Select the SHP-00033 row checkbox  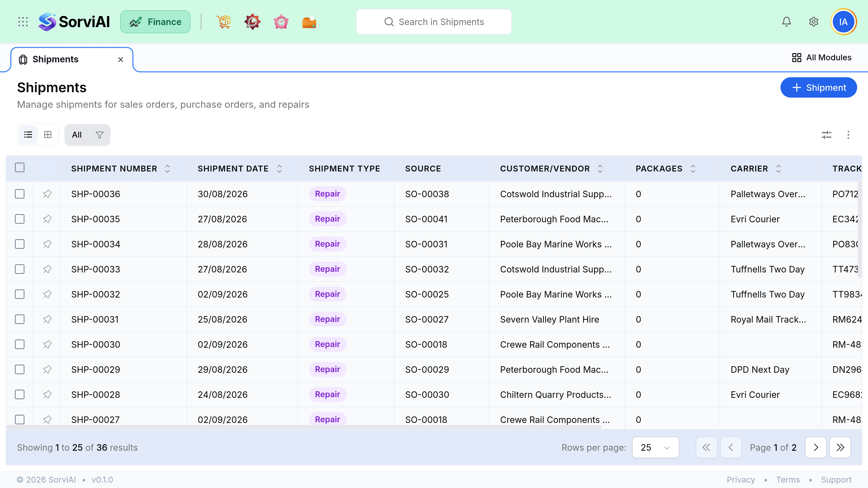(19, 270)
